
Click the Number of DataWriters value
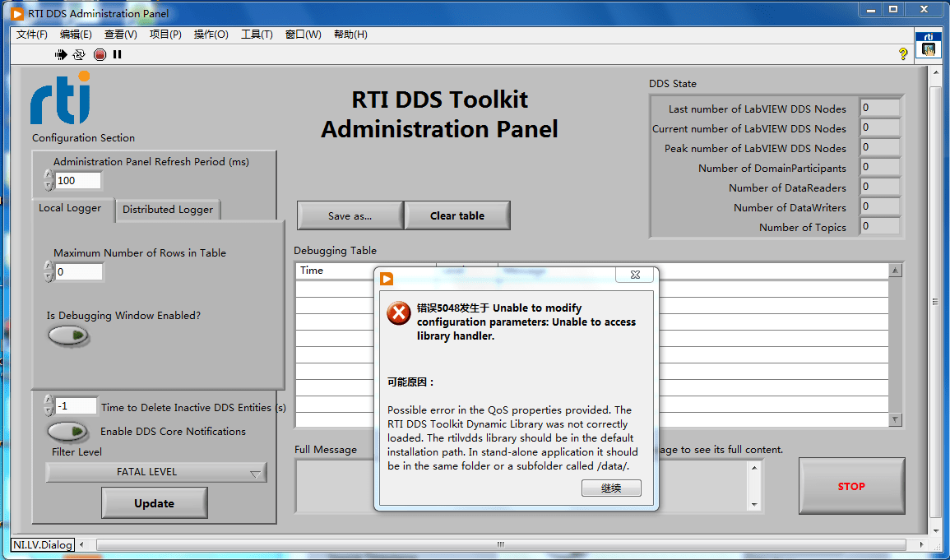(x=880, y=206)
